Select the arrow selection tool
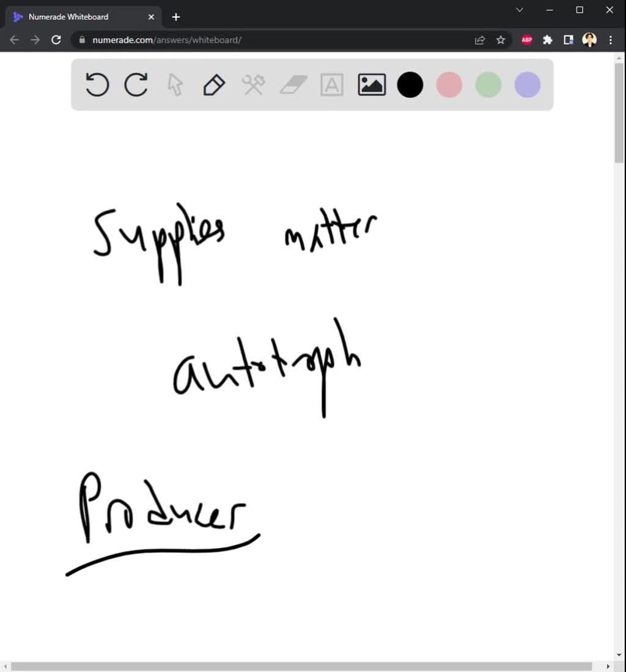The image size is (626, 672). pyautogui.click(x=174, y=85)
